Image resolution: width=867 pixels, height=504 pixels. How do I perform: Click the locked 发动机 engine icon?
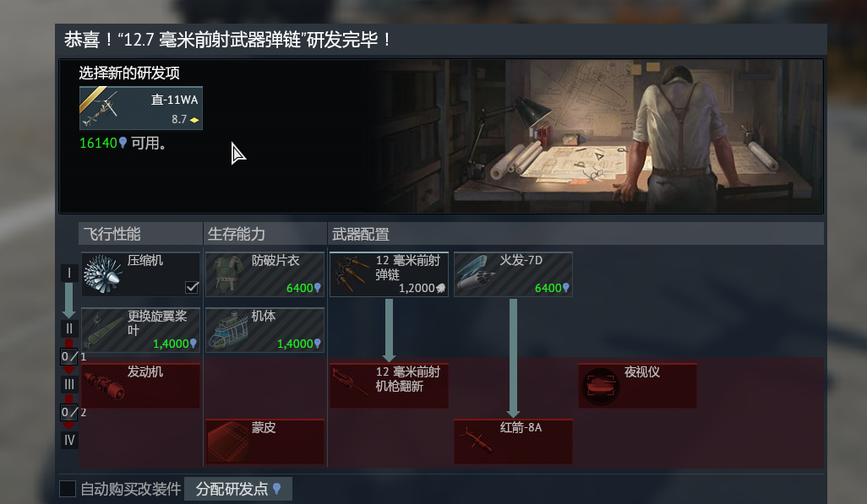pos(103,386)
